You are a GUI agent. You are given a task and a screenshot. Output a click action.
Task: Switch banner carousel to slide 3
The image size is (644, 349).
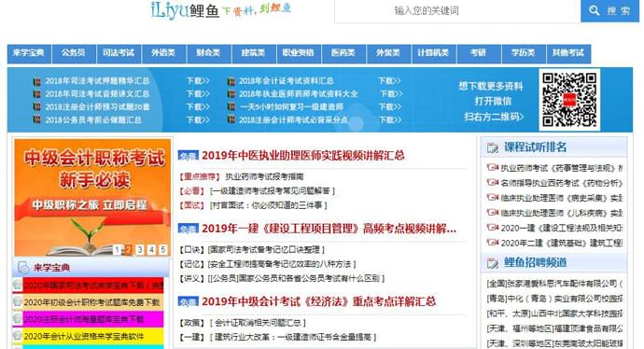click(140, 250)
